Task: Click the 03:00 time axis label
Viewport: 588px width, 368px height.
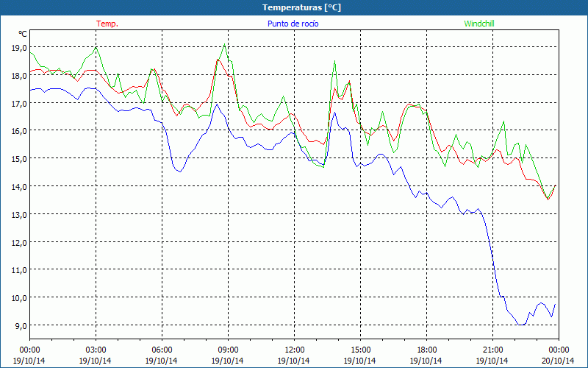Action: (96, 350)
